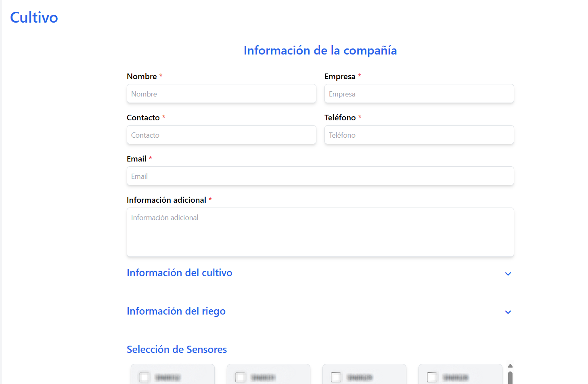Focus the Nombre input field
The width and height of the screenshot is (588, 384).
[221, 94]
